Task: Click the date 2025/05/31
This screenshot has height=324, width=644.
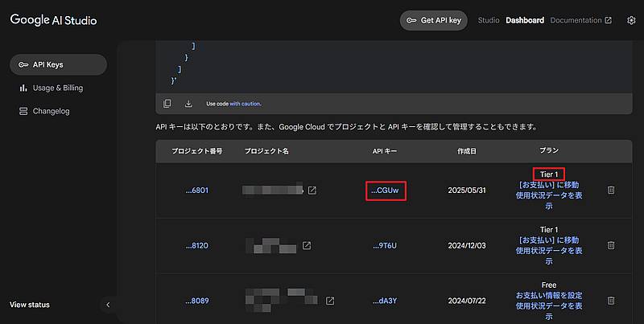Action: click(x=467, y=191)
